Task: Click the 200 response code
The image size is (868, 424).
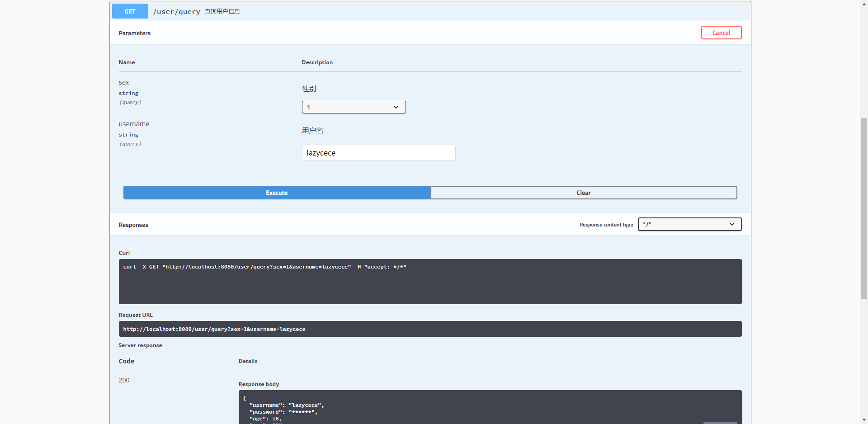Action: (124, 380)
